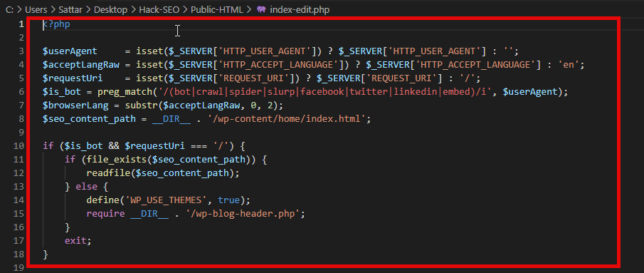Click the 'else' keyword on line 13

pyautogui.click(x=86, y=187)
